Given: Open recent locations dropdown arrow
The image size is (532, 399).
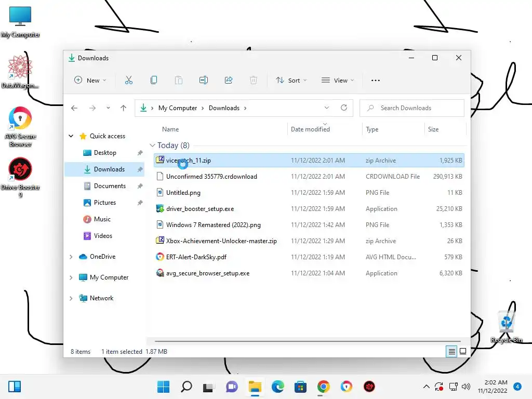Looking at the screenshot, I should [x=108, y=108].
